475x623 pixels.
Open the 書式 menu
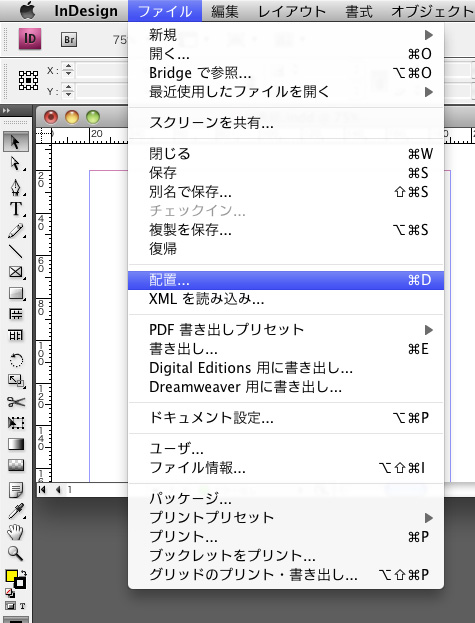point(359,11)
